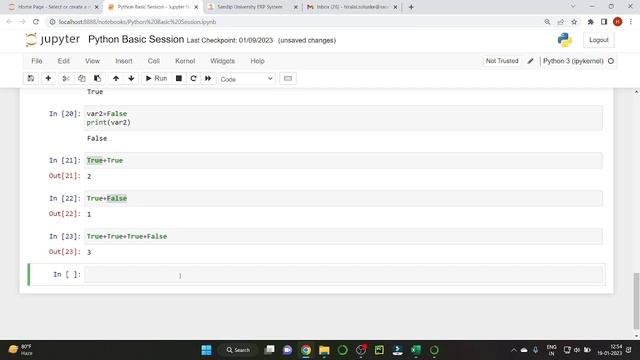Viewport: 640px width, 360px height.
Task: Select the cell containing True+True
Action: point(343,160)
